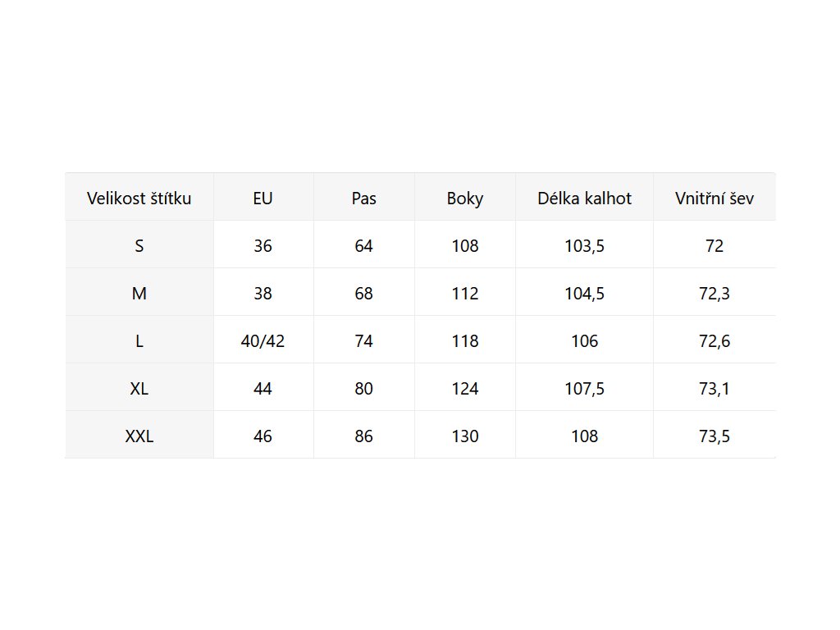Image resolution: width=840 pixels, height=630 pixels.
Task: Select the EU column header
Action: (x=263, y=199)
